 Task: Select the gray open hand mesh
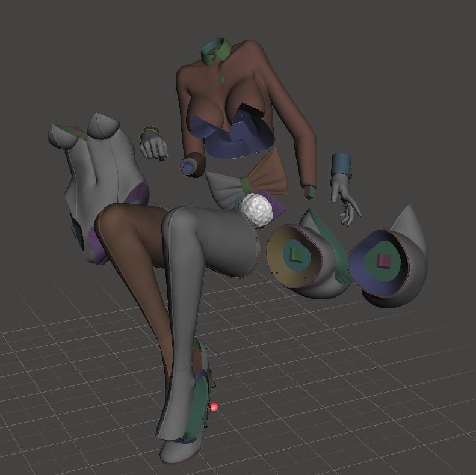(345, 200)
